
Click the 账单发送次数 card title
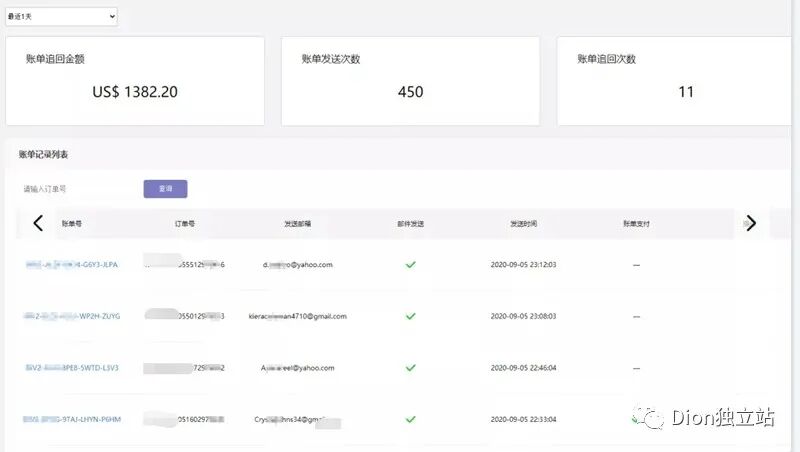tap(331, 59)
